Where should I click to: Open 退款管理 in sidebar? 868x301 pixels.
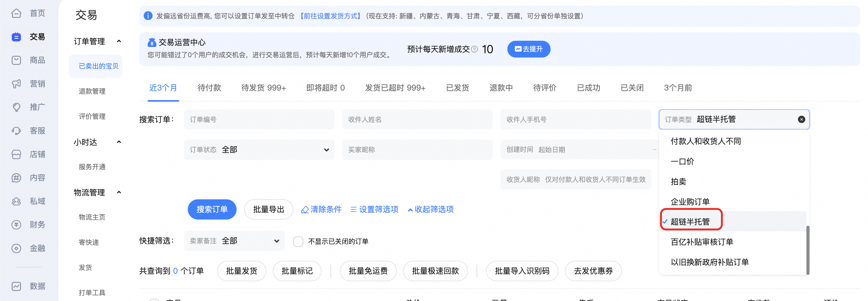tap(92, 91)
